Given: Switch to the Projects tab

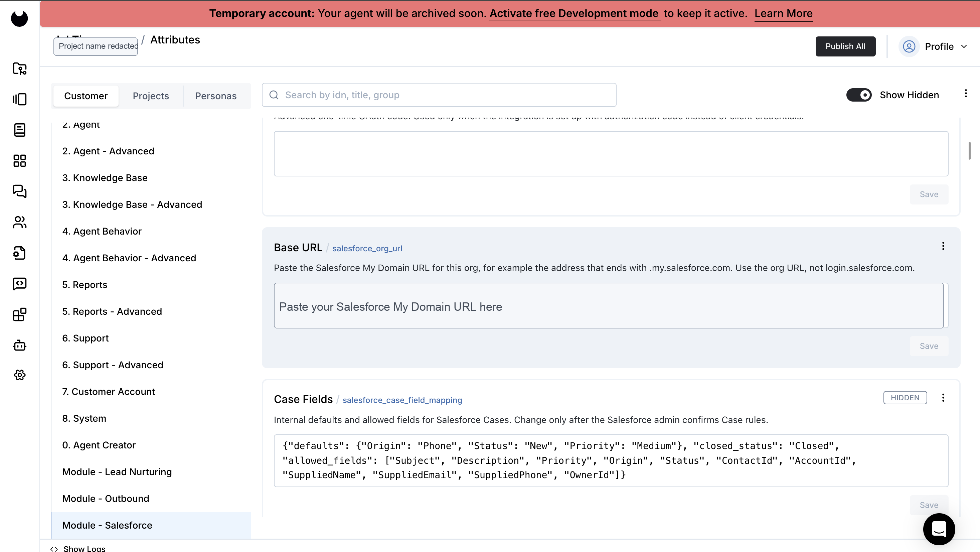Looking at the screenshot, I should [x=151, y=96].
